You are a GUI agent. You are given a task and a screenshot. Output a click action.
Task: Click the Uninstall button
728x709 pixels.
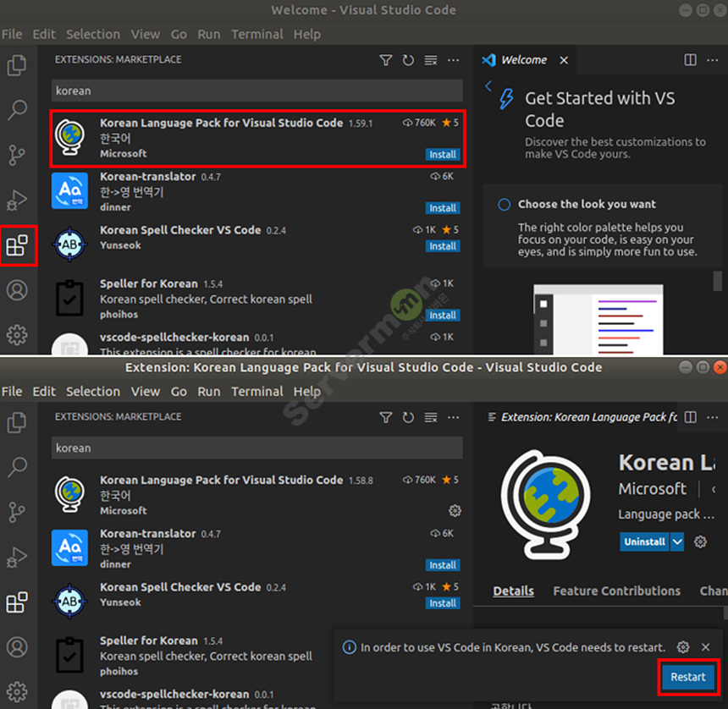(644, 541)
